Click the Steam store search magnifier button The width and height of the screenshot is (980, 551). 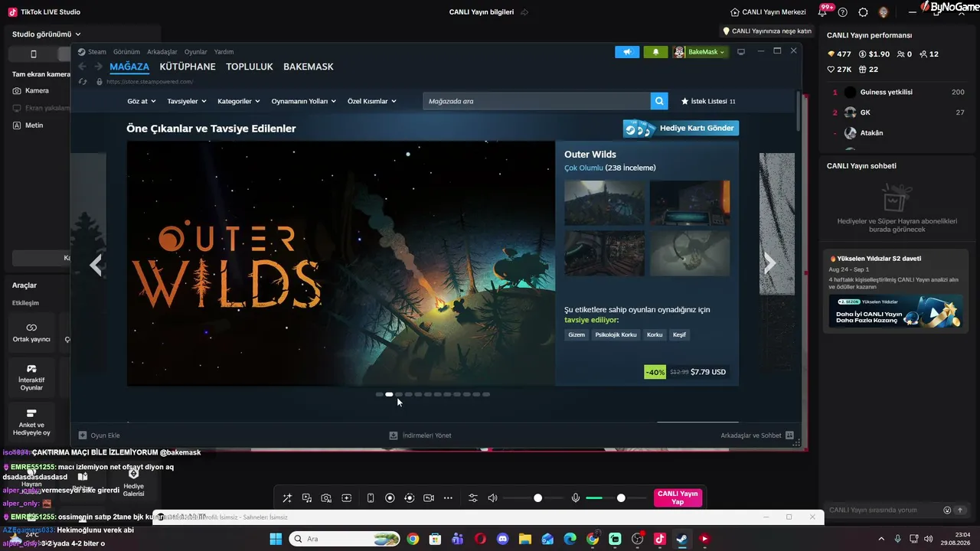pyautogui.click(x=659, y=101)
